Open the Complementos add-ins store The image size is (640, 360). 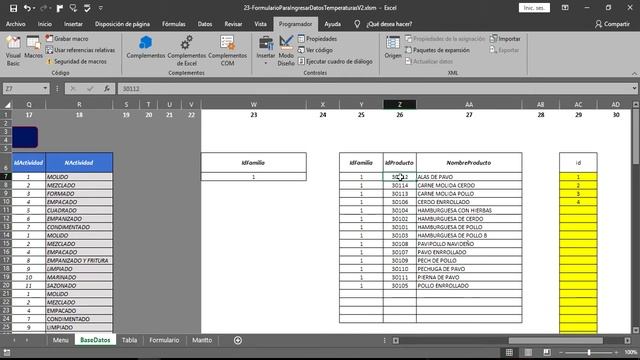click(x=145, y=47)
